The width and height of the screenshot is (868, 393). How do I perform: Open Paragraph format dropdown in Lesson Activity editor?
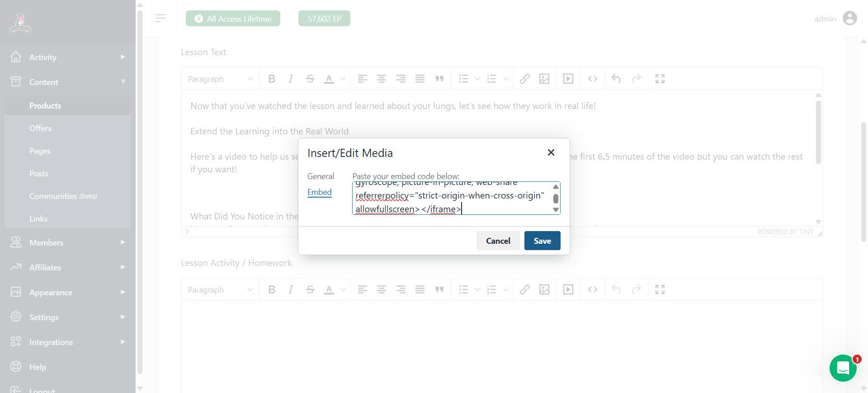[220, 289]
